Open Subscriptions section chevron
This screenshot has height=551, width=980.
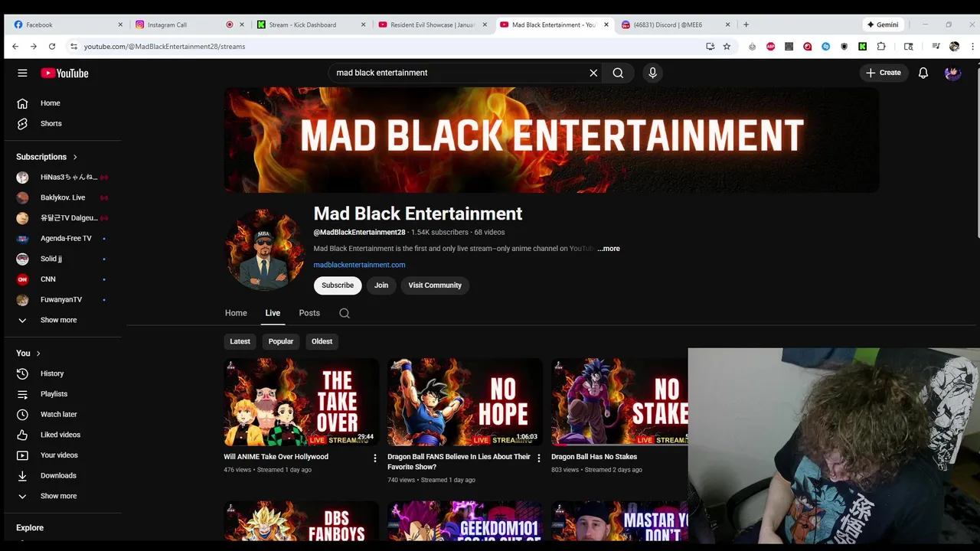click(x=75, y=157)
